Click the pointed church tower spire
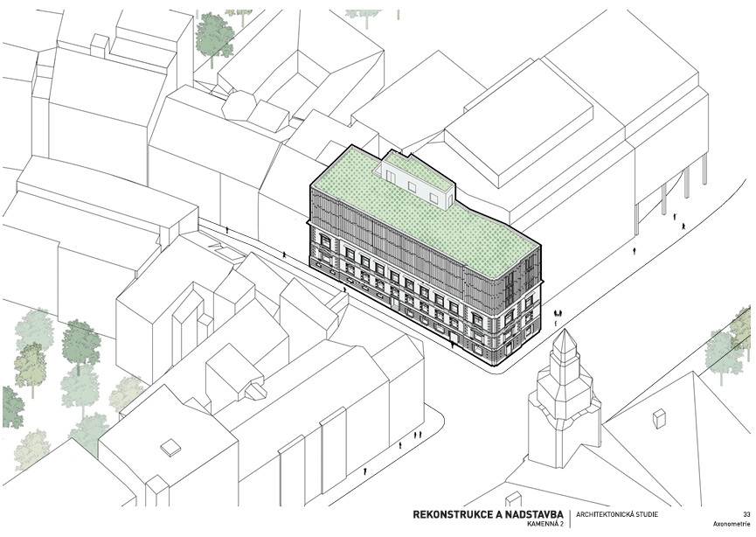 [565, 346]
